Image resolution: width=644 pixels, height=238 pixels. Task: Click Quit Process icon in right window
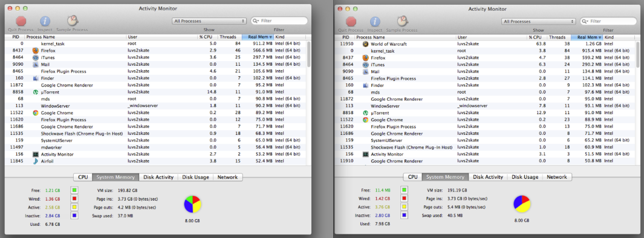351,21
